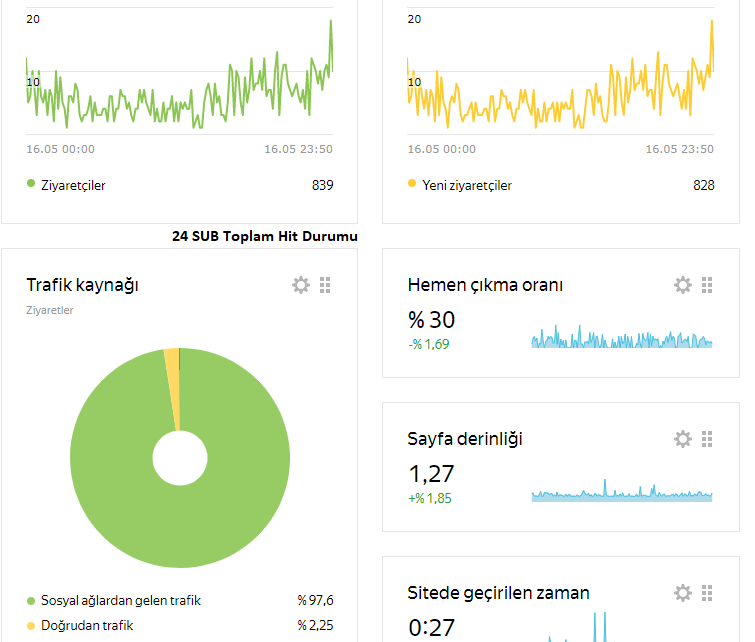This screenshot has width=755, height=642.
Task: Click grid handle on Sitede geçirilen zaman widget
Action: click(x=707, y=593)
